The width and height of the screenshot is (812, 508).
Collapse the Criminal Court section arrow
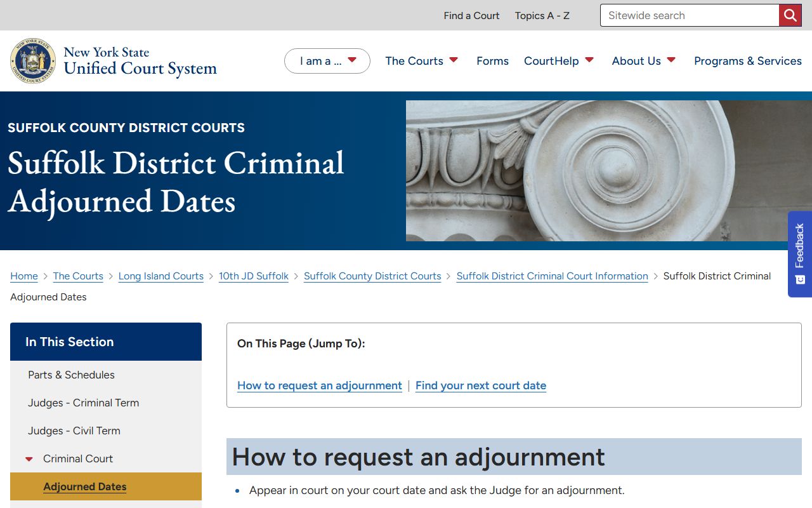tap(29, 459)
